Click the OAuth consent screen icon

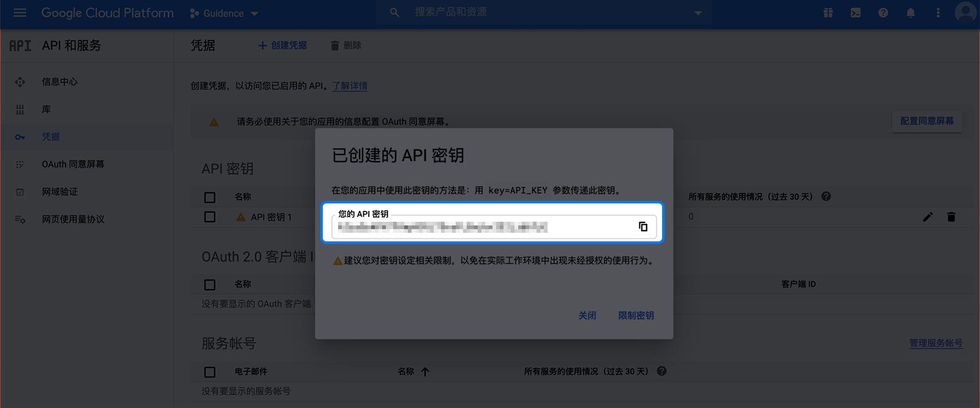pos(20,164)
